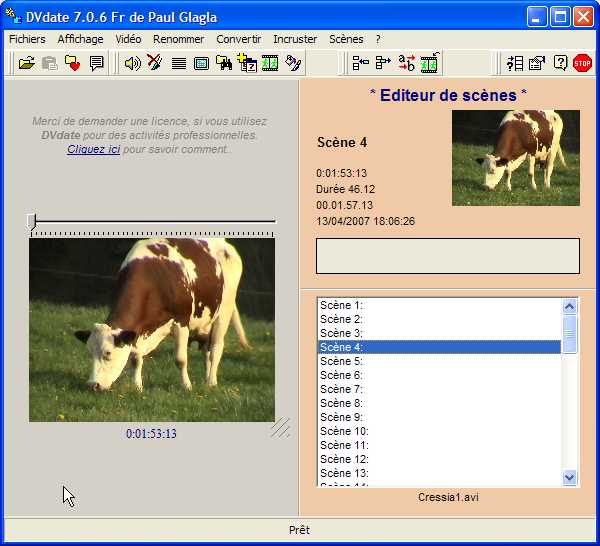Screen dimensions: 600x546
Task: Click the DVdate title bar app icon
Action: (x=13, y=15)
